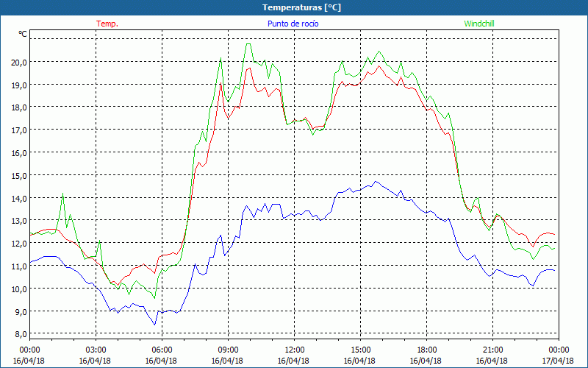Click the 11,0 y-axis value

(x=18, y=266)
